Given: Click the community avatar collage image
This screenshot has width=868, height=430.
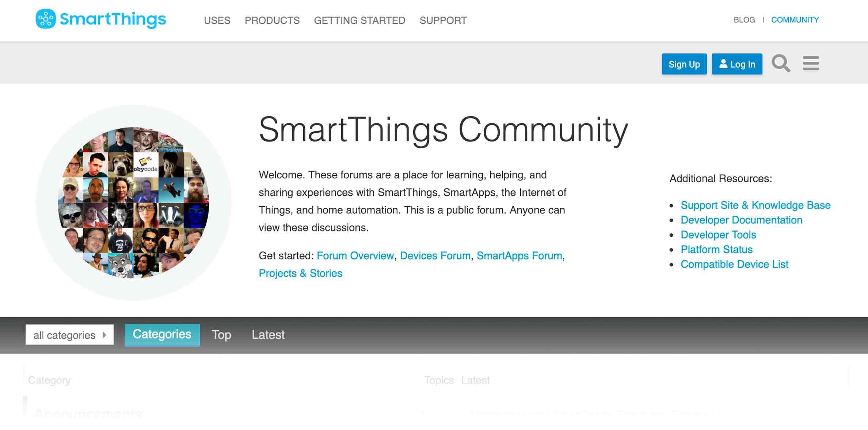Looking at the screenshot, I should (134, 203).
